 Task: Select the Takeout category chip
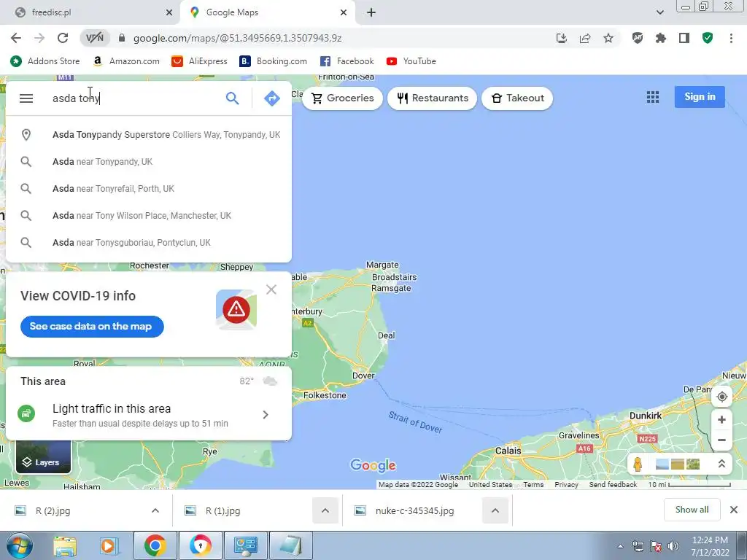click(x=517, y=98)
